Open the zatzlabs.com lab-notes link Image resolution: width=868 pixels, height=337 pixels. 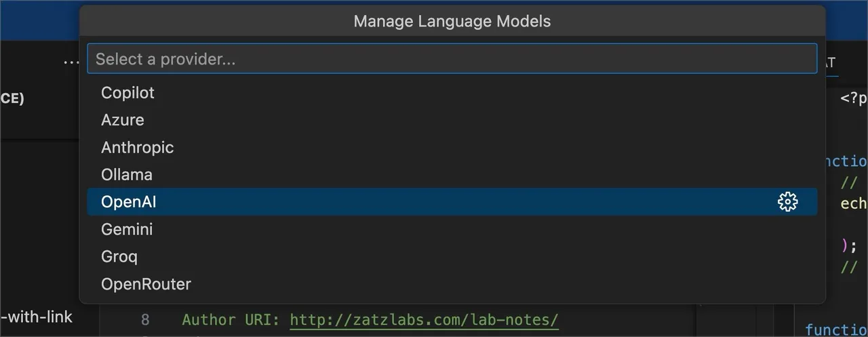(424, 319)
